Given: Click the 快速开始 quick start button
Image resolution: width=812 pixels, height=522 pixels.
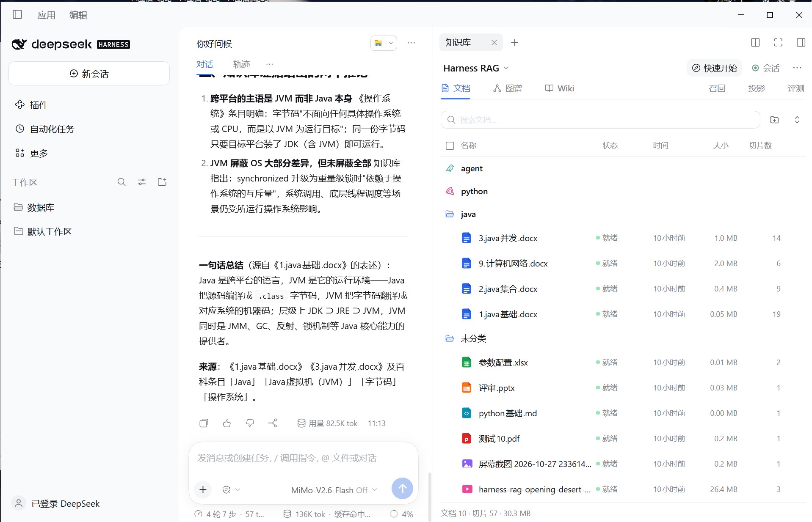Looking at the screenshot, I should 714,68.
